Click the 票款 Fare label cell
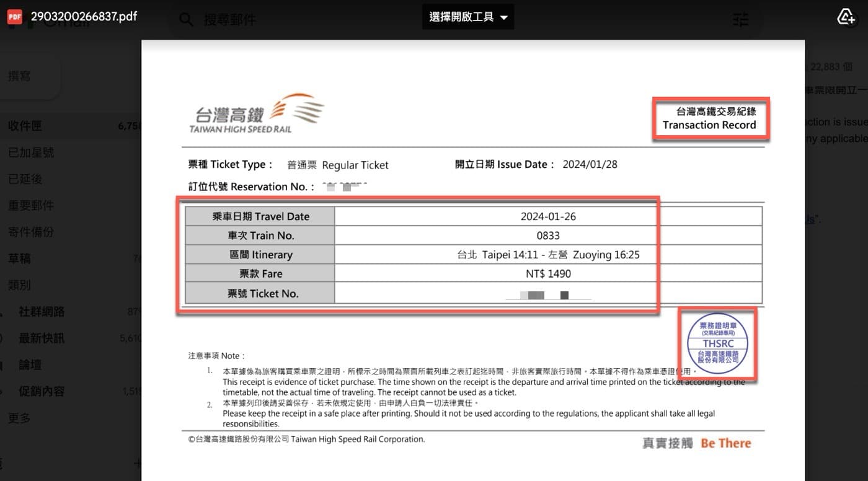 (260, 274)
